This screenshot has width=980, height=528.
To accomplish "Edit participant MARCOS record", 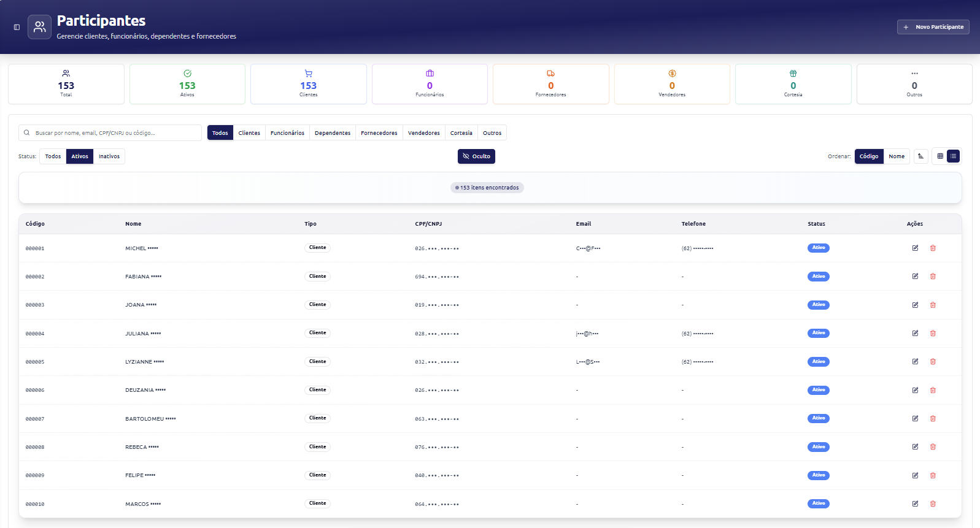I will click(x=915, y=504).
